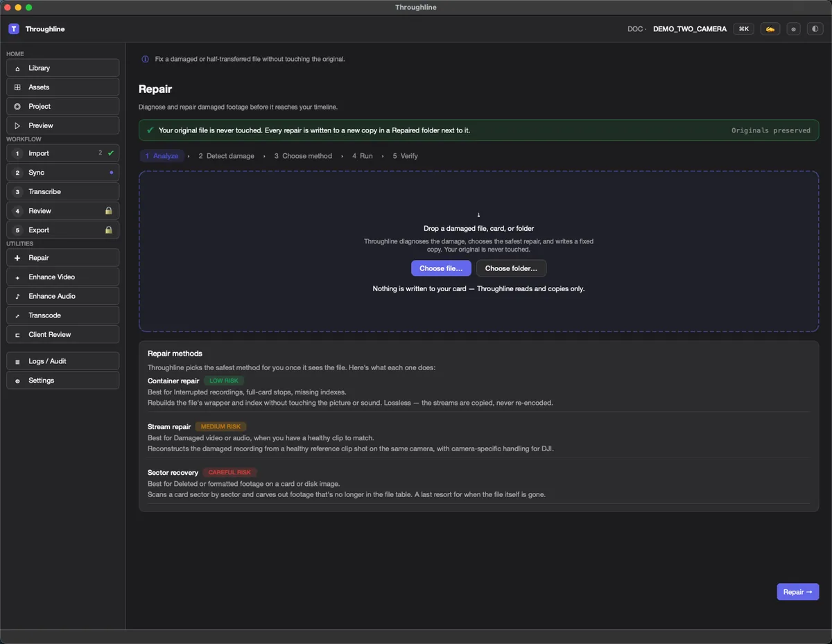Open the ⌘K command palette button
The height and width of the screenshot is (644, 832).
tap(744, 29)
